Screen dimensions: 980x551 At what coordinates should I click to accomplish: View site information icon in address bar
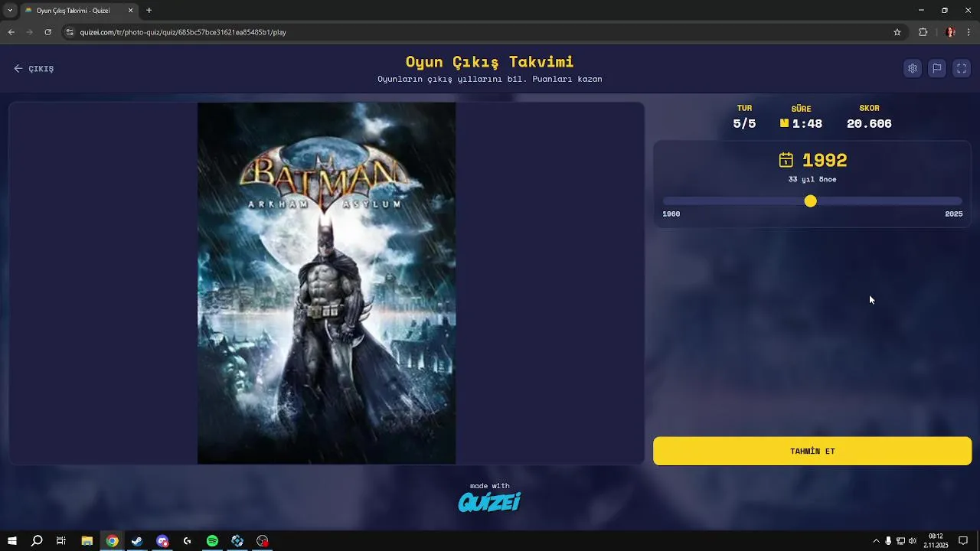pos(70,32)
